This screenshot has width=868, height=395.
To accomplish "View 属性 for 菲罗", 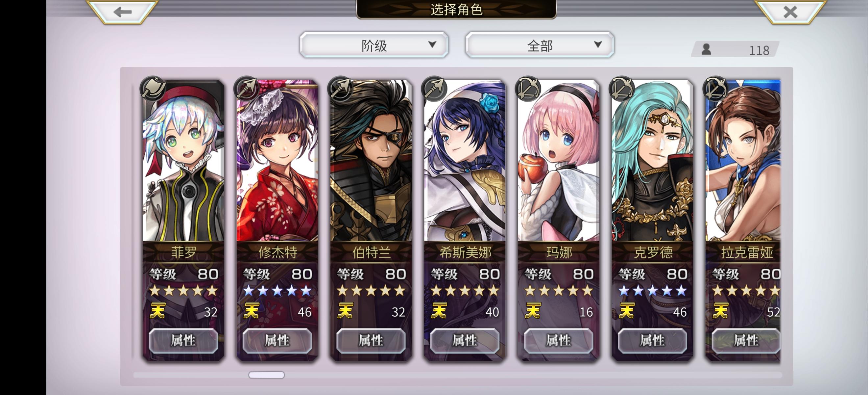I will (183, 341).
